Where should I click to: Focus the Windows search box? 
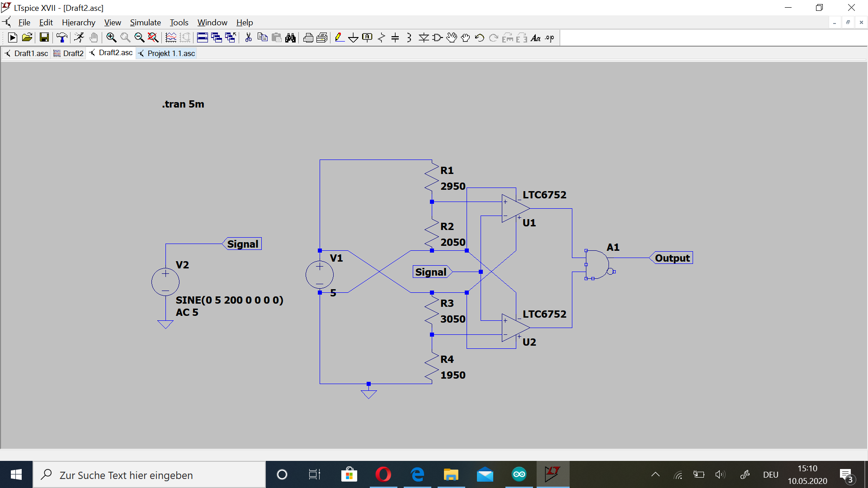[x=150, y=475]
